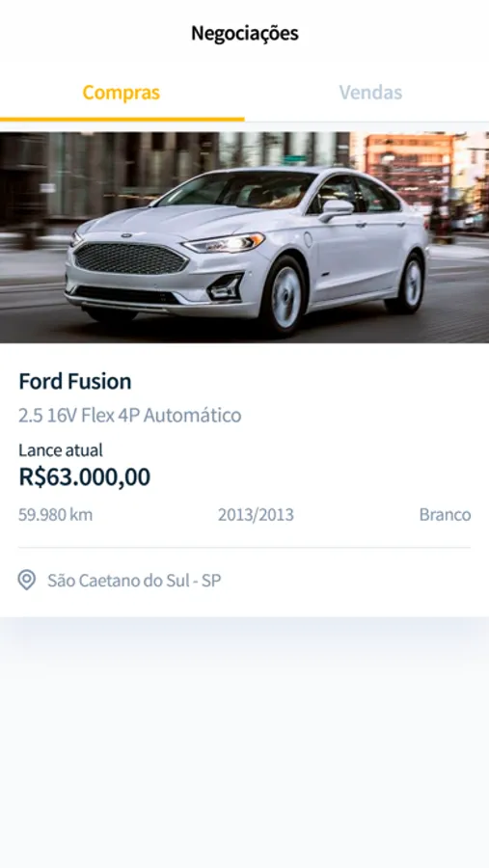This screenshot has width=489, height=868.
Task: Click the Lance atual label
Action: [x=61, y=450]
